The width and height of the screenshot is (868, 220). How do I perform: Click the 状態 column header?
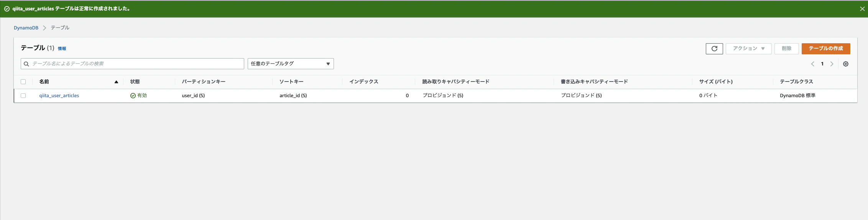tap(135, 81)
